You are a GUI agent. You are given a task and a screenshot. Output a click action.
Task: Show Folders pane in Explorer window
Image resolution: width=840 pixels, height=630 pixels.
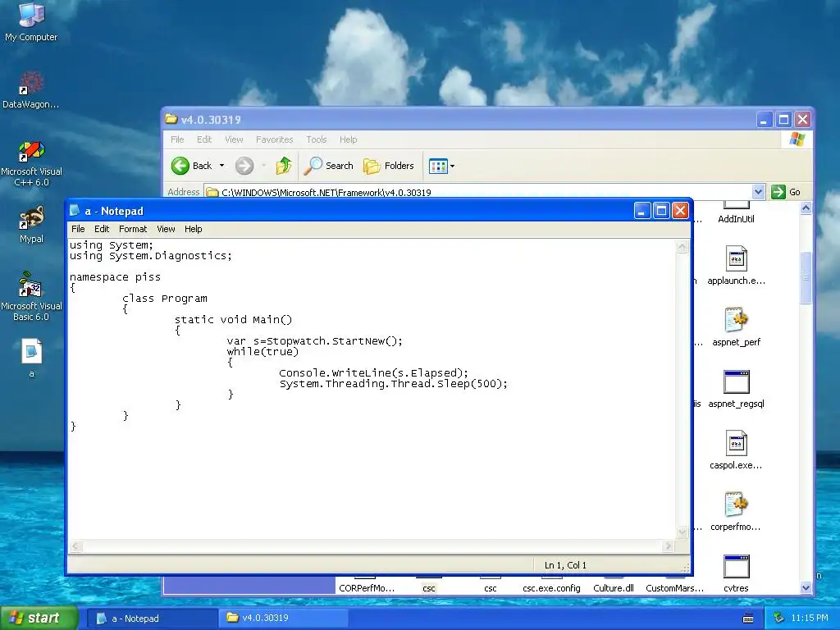coord(388,166)
